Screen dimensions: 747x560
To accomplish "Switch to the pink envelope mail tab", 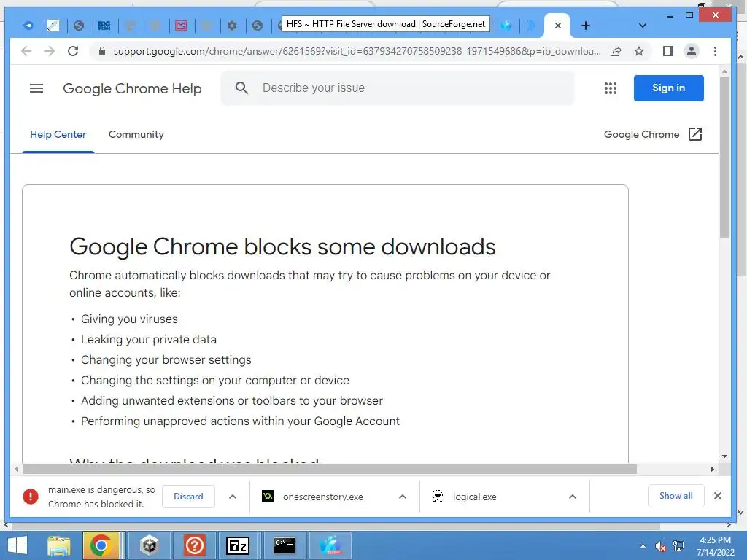I will [x=181, y=26].
